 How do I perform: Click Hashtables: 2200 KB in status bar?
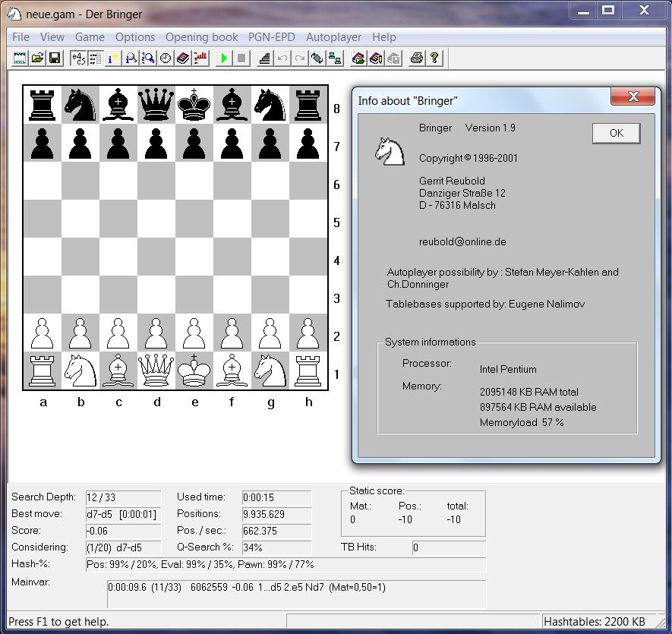tap(594, 622)
